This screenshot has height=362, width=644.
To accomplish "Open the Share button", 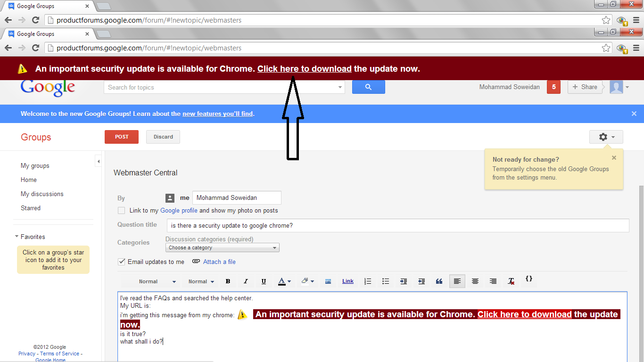I will (585, 87).
